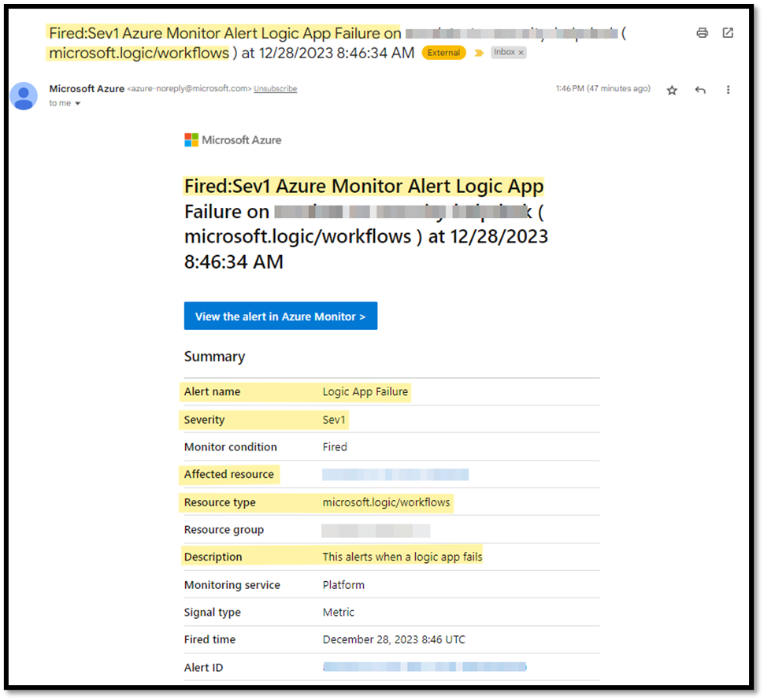
Task: Click 'View the alert in Azure Monitor' button
Action: (x=280, y=315)
